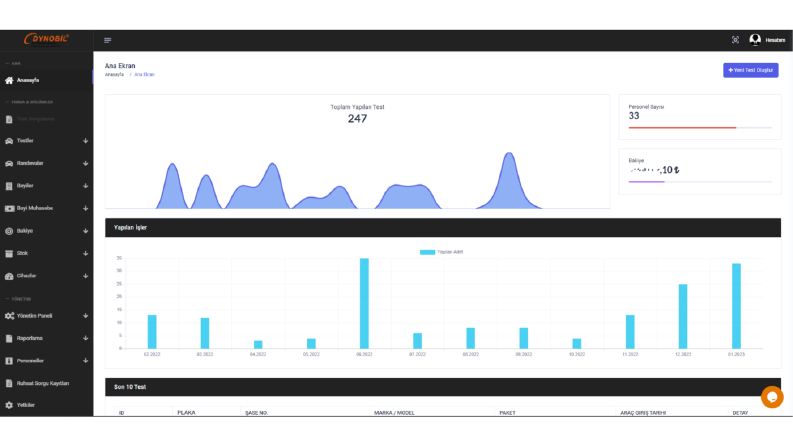Image resolution: width=793 pixels, height=446 pixels.
Task: Click the MARKA / MODEL column header
Action: tap(394, 413)
